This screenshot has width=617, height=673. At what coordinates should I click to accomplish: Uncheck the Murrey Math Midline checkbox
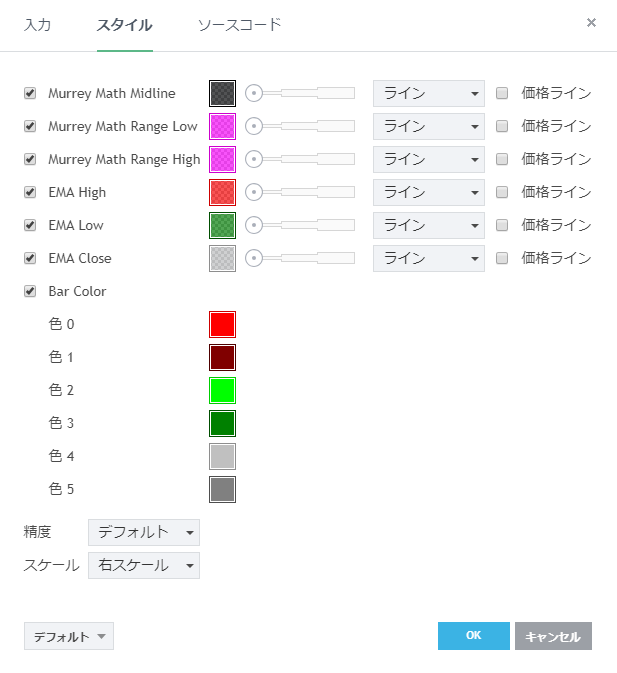click(30, 93)
